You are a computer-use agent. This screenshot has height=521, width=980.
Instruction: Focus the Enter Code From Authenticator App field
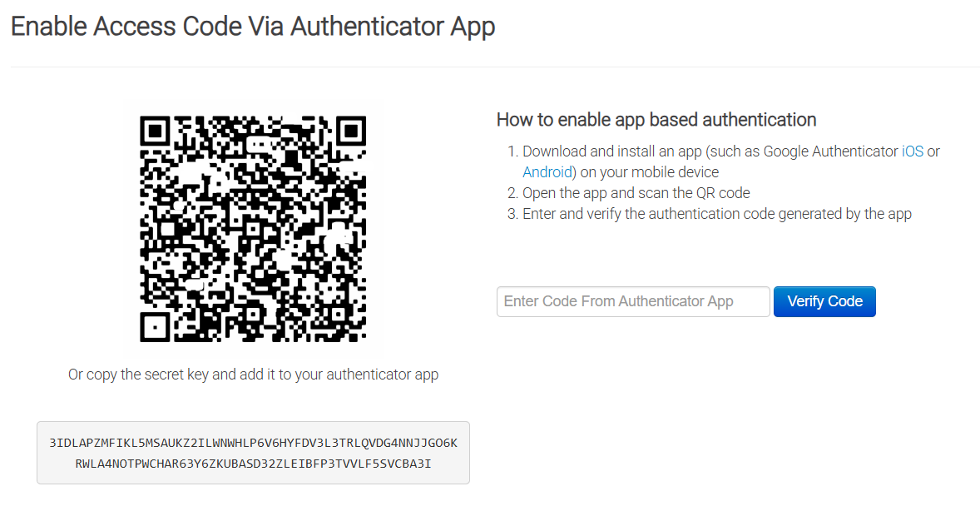tap(633, 301)
